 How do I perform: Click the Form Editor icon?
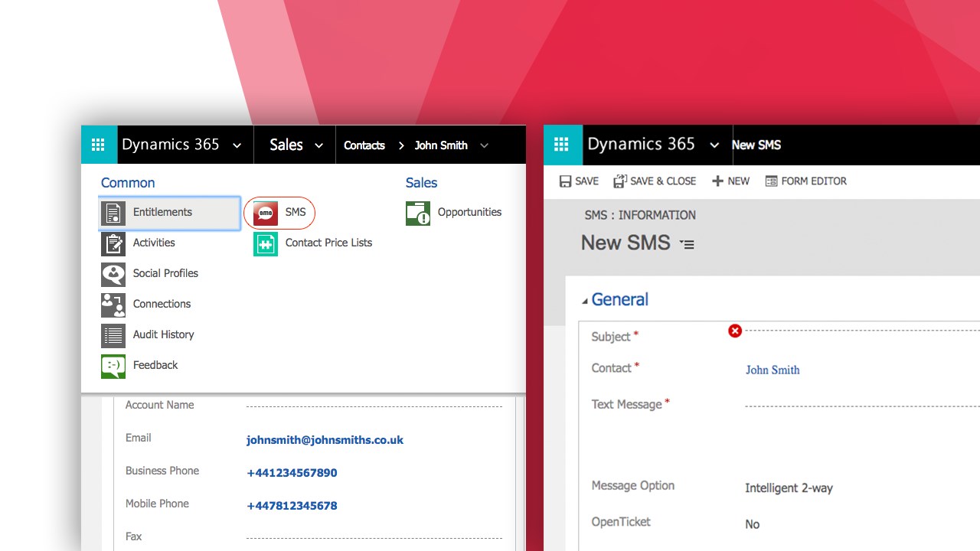coord(771,181)
